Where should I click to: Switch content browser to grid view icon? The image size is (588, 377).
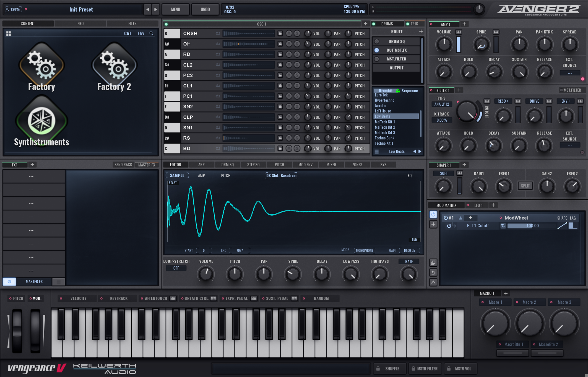click(9, 33)
